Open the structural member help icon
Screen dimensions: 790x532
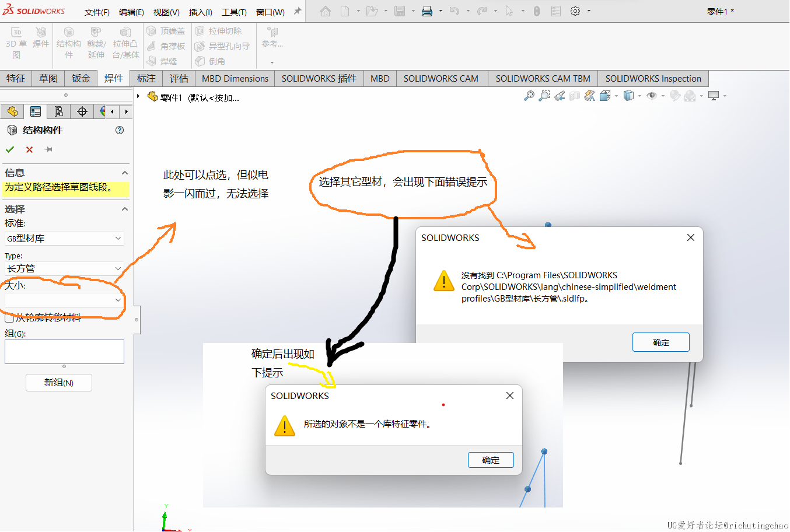(120, 130)
